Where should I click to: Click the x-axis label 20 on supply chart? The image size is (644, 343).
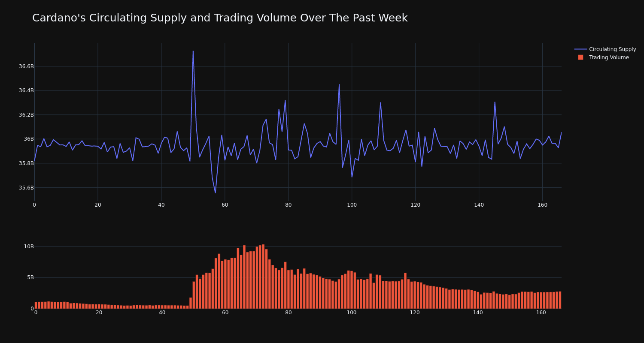98,205
